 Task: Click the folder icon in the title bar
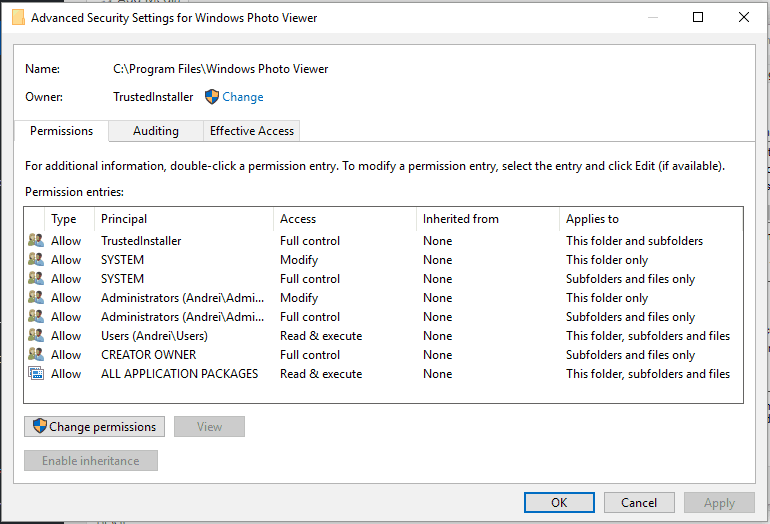tap(18, 18)
